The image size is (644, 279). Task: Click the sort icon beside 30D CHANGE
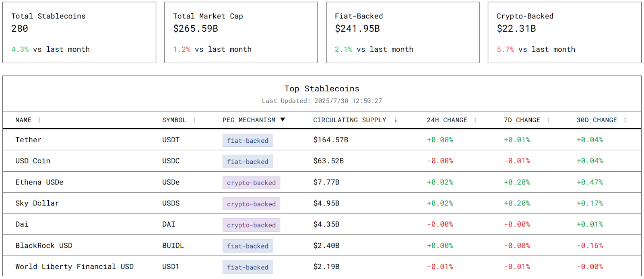tap(625, 120)
